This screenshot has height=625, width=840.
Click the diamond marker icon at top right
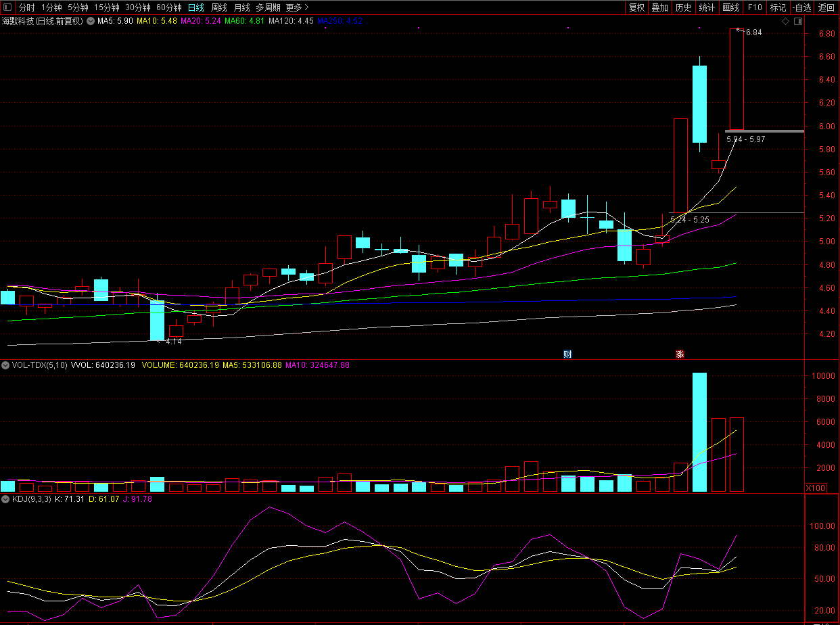(x=785, y=22)
